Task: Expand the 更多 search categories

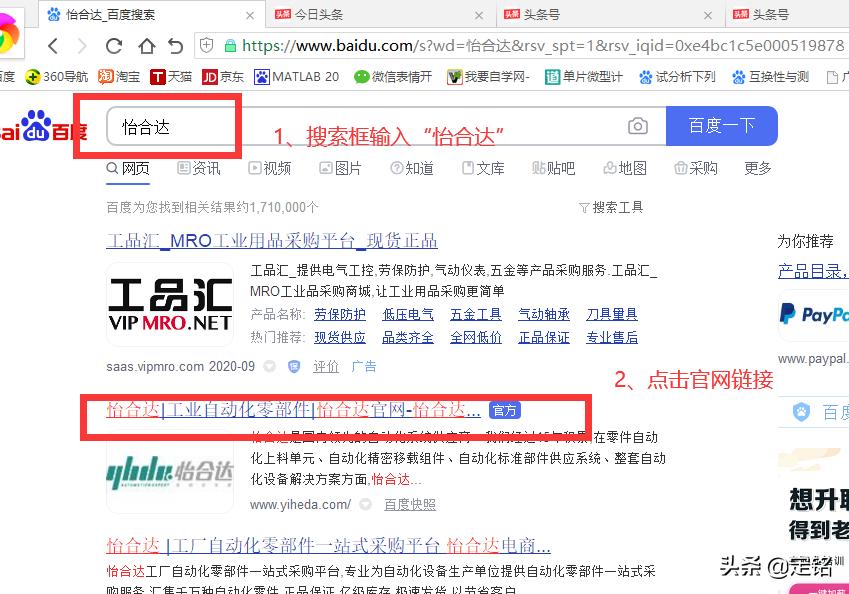Action: tap(757, 168)
